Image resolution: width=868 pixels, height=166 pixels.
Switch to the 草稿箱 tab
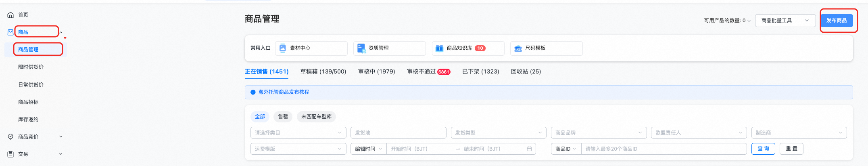(x=323, y=71)
